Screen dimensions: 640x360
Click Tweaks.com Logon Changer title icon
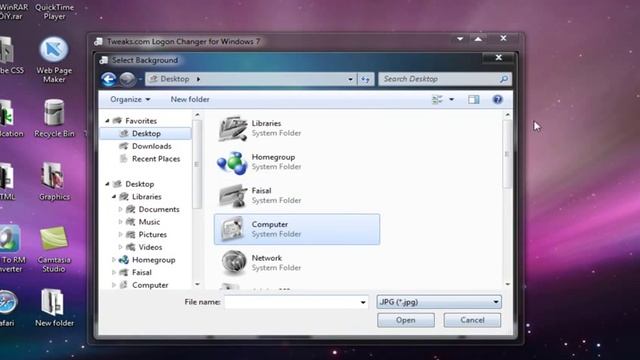click(x=98, y=41)
